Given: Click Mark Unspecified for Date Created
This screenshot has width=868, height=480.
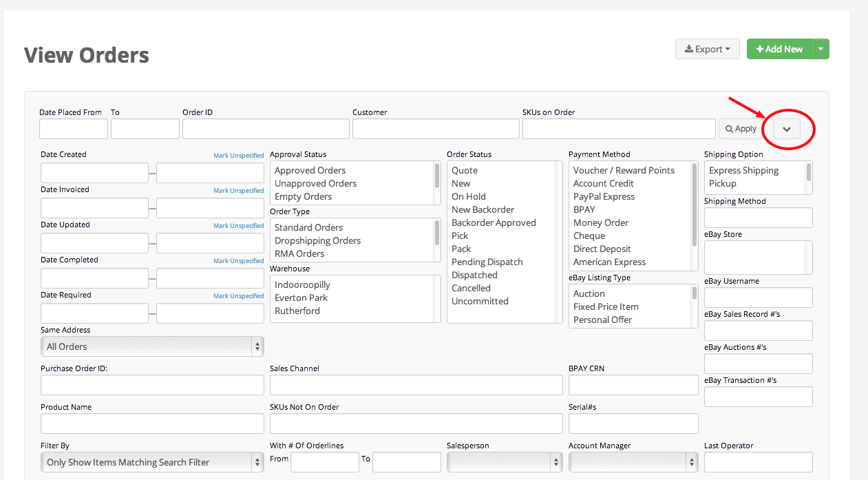Looking at the screenshot, I should click(238, 156).
